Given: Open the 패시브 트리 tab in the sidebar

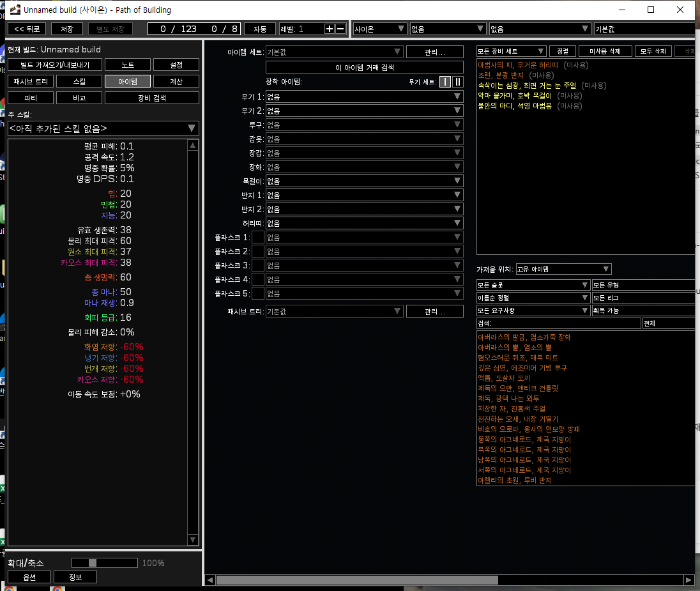Looking at the screenshot, I should pos(31,81).
